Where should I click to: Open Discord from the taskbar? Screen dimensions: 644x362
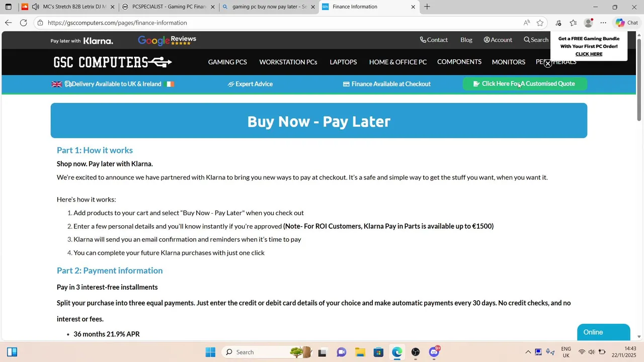click(434, 352)
